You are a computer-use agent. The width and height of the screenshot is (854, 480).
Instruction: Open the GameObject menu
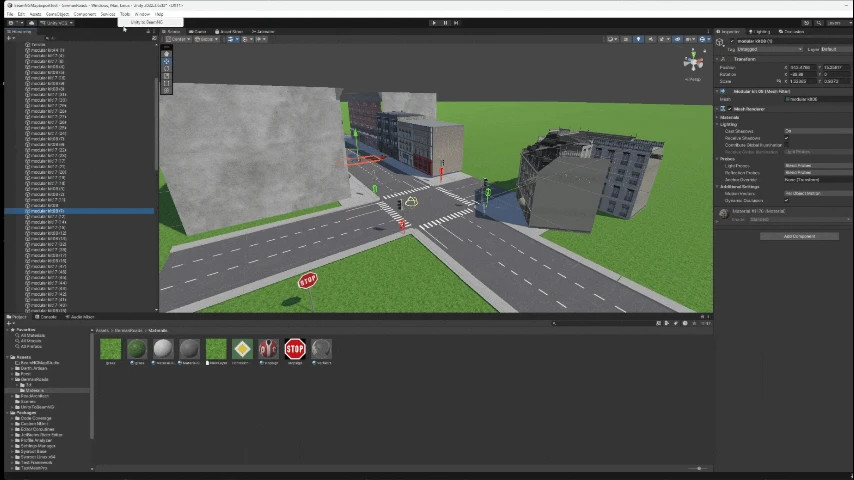57,14
